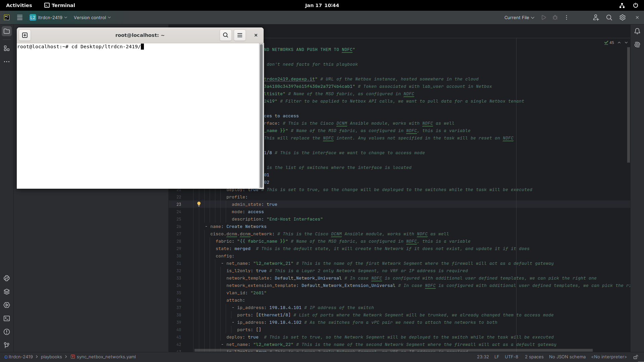Expand the ltrdcn-2419 project dropdown
This screenshot has width=644, height=362.
48,17
